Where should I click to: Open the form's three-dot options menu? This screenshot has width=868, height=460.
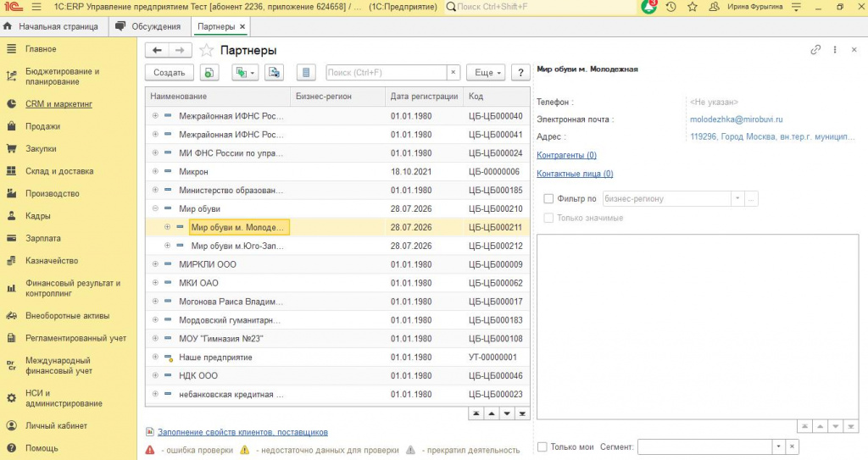[x=835, y=50]
